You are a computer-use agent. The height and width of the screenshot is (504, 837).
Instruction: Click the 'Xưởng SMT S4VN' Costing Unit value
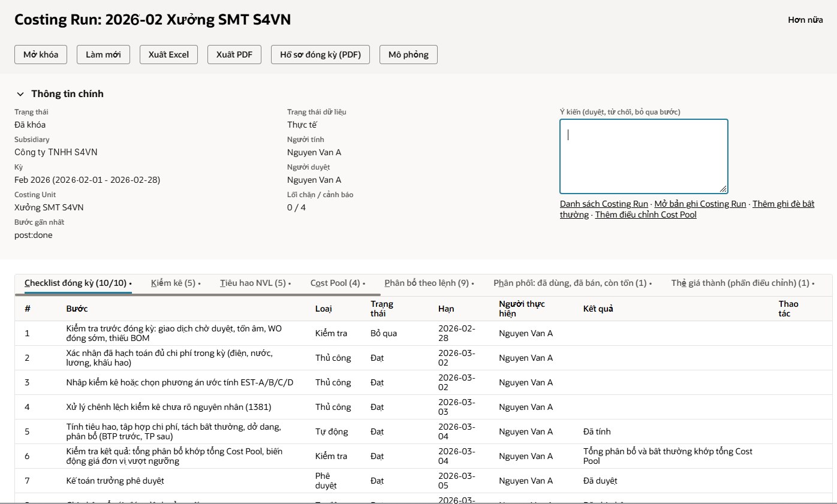(x=49, y=207)
